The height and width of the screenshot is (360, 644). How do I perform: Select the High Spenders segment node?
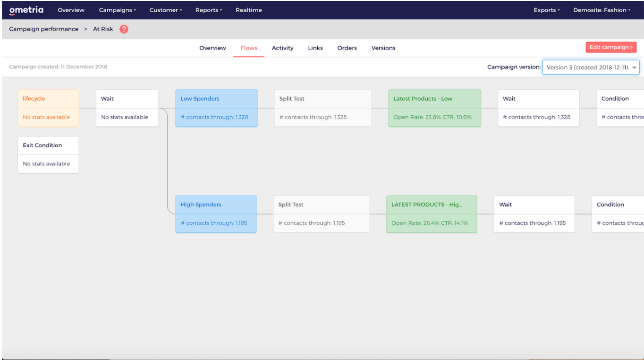[216, 214]
